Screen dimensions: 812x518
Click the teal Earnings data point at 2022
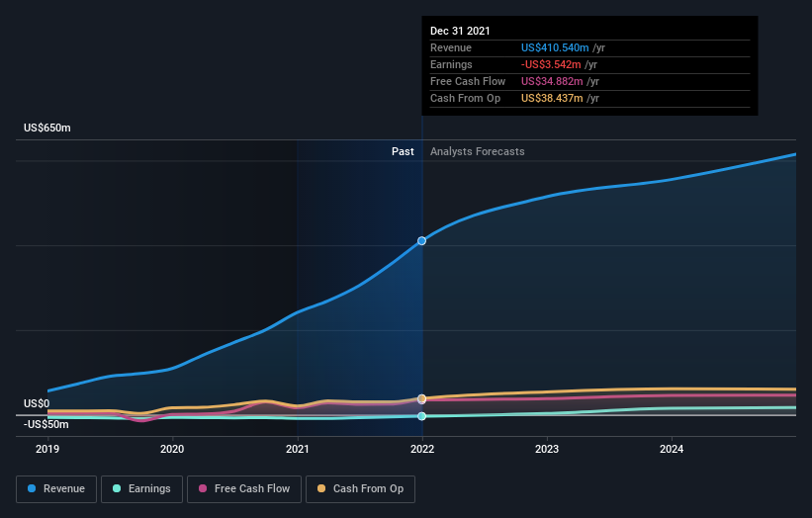point(422,416)
